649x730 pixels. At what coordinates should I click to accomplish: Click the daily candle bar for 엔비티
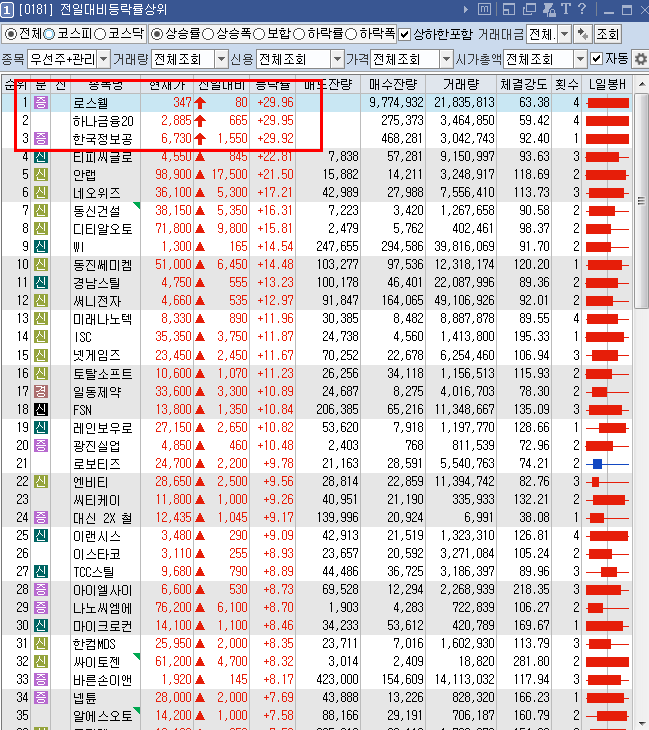pyautogui.click(x=607, y=481)
